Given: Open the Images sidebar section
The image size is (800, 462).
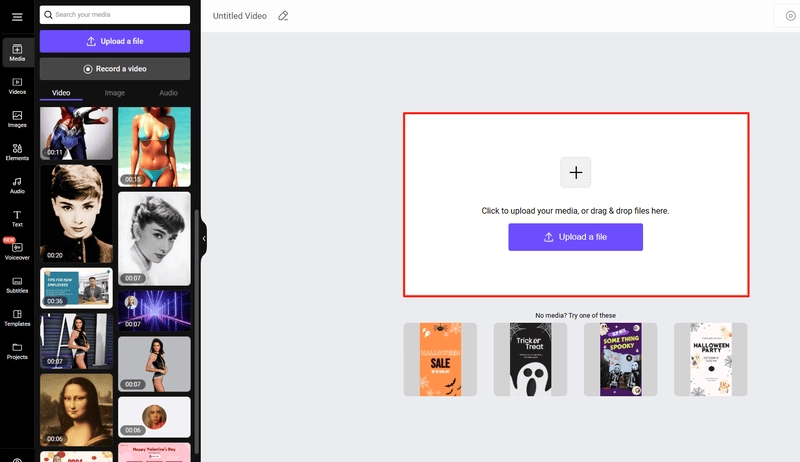Looking at the screenshot, I should [17, 119].
